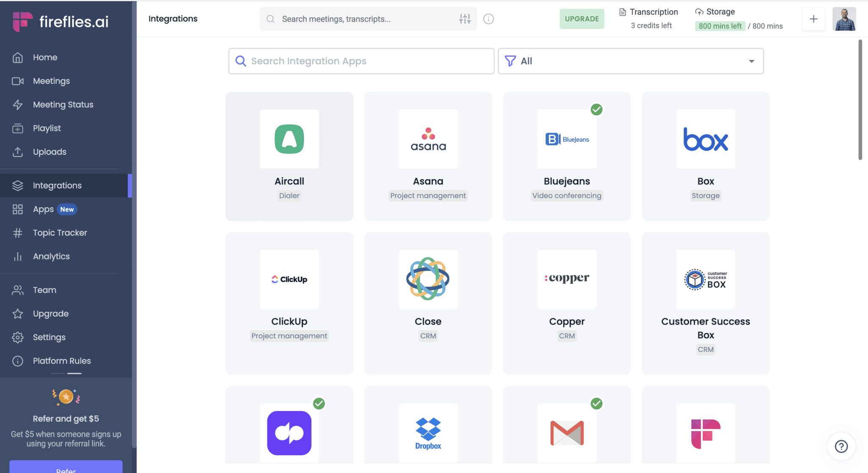Open Topic Tracker from the sidebar
868x473 pixels.
[60, 233]
